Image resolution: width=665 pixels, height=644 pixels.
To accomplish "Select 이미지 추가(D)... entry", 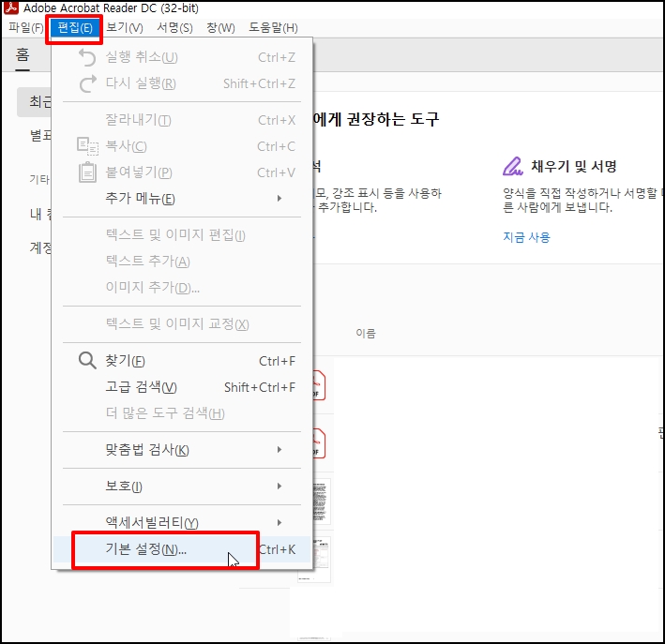I will pyautogui.click(x=182, y=288).
